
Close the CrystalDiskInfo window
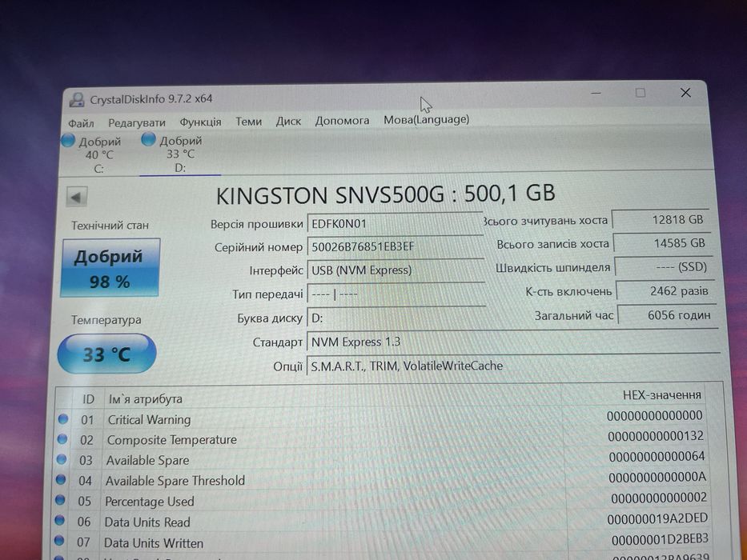click(685, 92)
